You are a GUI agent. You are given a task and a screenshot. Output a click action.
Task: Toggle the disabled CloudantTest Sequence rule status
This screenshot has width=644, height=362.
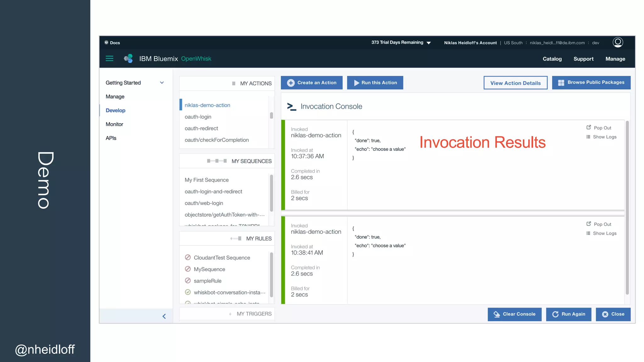[x=188, y=257]
